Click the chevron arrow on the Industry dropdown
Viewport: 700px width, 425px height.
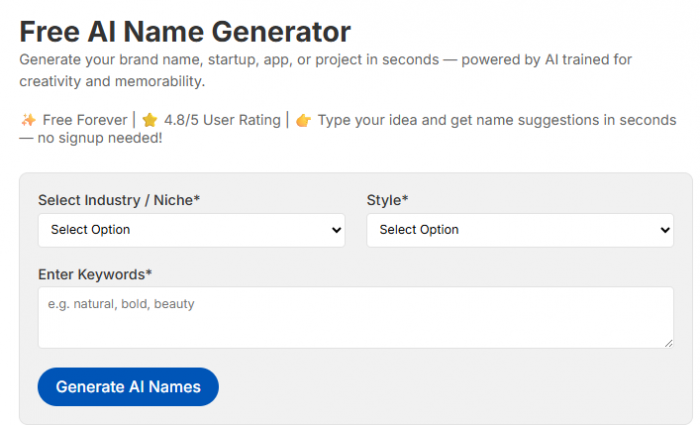(x=335, y=230)
